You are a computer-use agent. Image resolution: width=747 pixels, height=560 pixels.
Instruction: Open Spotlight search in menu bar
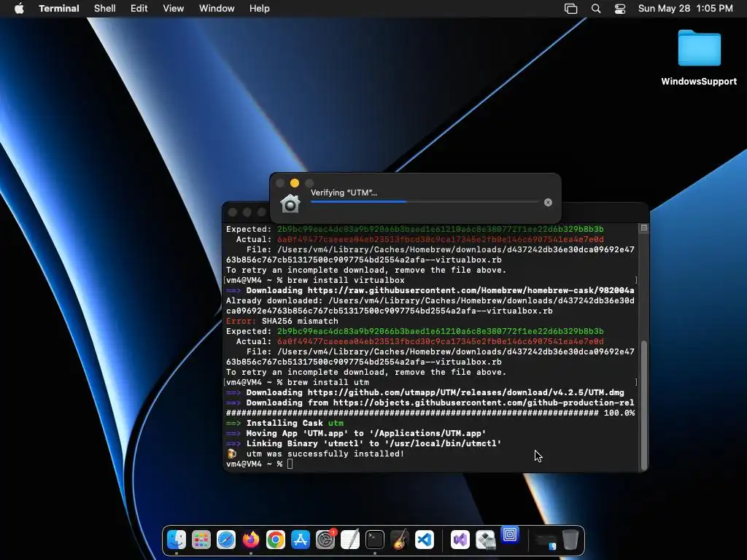point(596,9)
